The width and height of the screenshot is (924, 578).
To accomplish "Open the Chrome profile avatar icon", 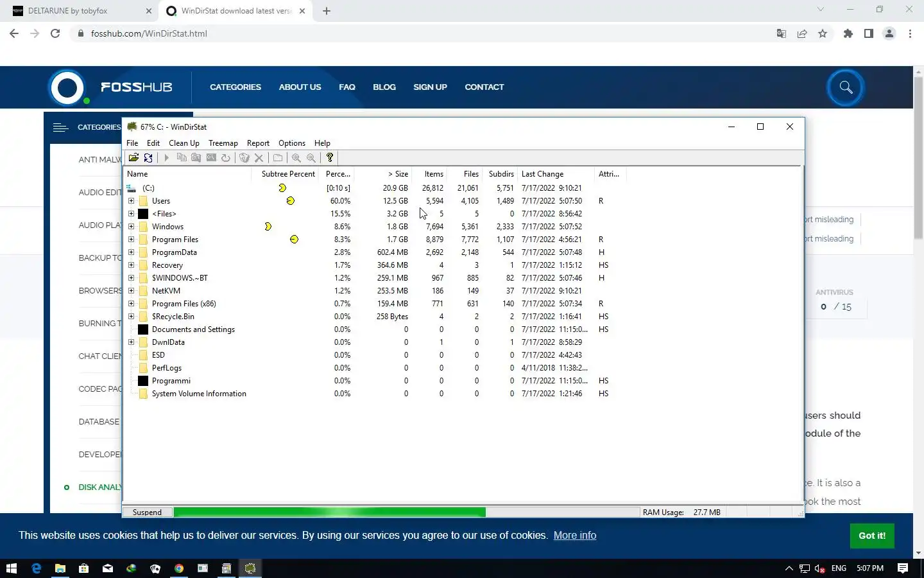I will [x=889, y=33].
